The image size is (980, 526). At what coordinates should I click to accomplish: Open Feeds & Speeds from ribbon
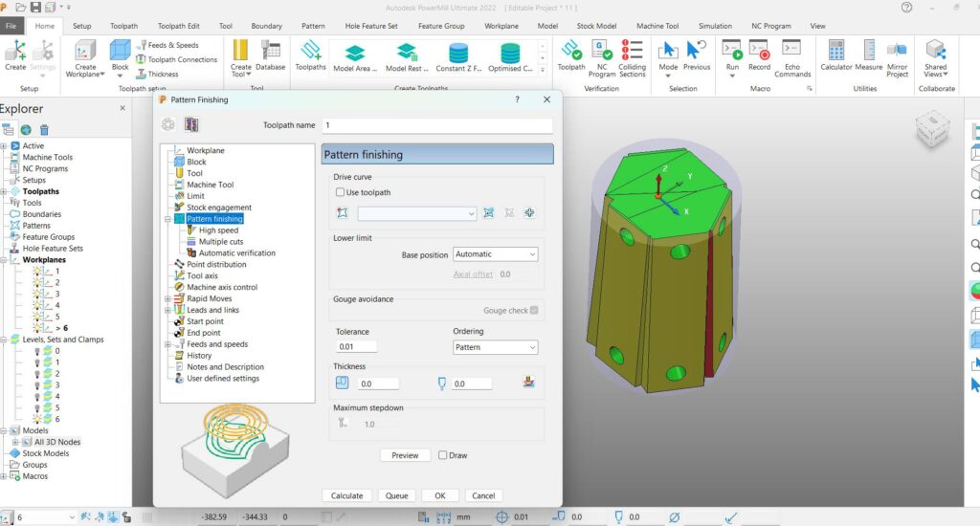[x=167, y=45]
